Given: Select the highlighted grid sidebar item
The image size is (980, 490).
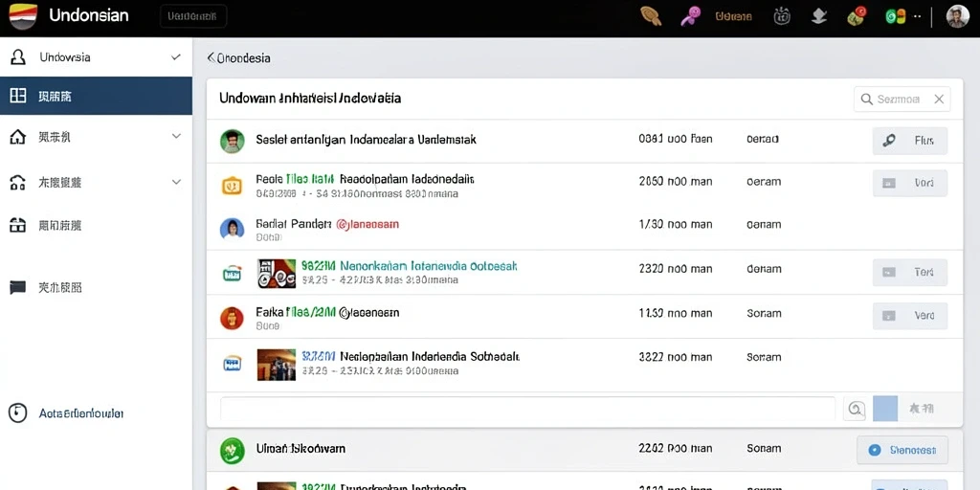Looking at the screenshot, I should 97,96.
